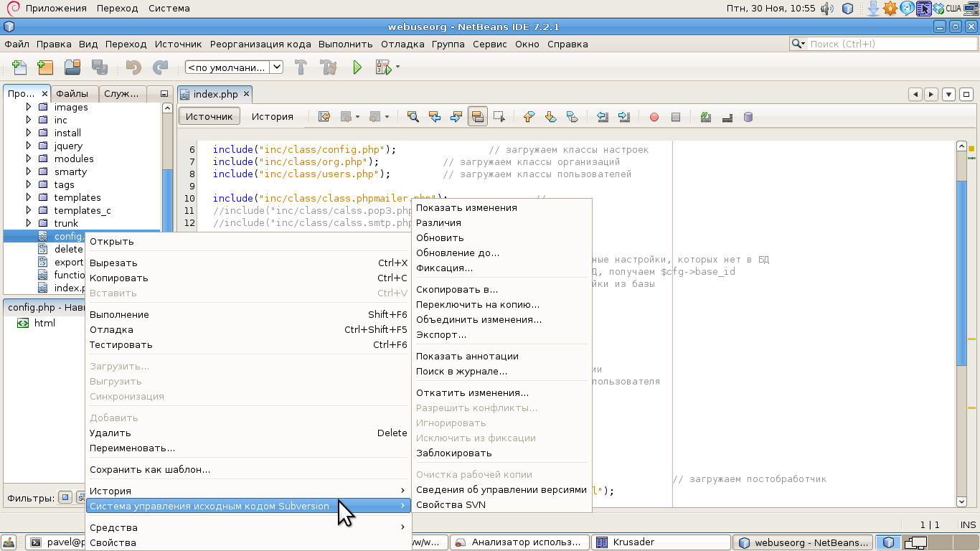Click the Stop Macro Recording square icon
The width and height of the screenshot is (980, 551).
click(x=676, y=117)
